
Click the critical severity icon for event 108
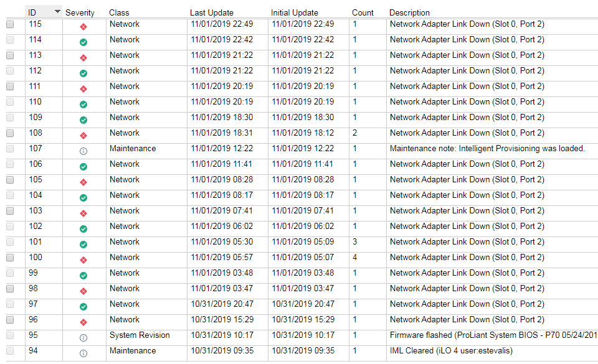tap(83, 136)
